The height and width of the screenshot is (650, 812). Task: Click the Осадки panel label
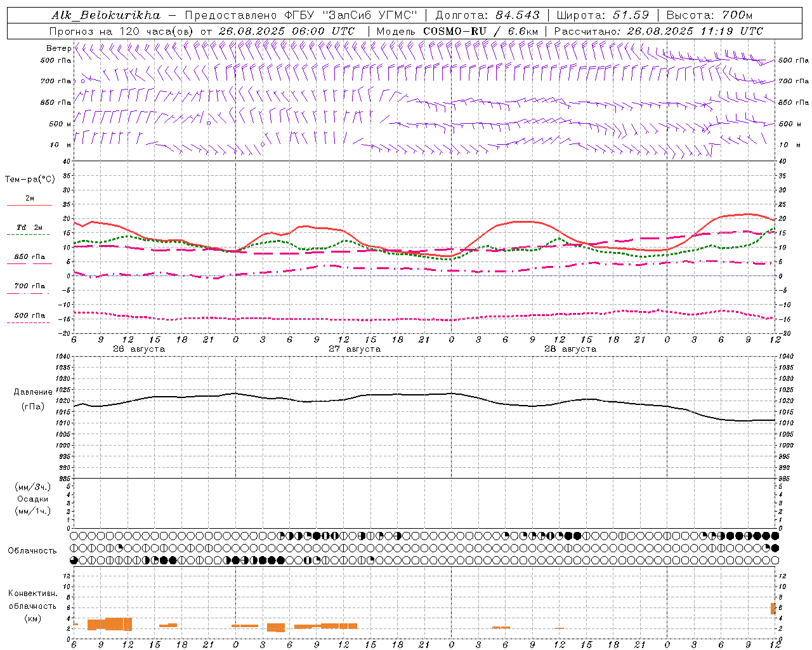coord(33,499)
